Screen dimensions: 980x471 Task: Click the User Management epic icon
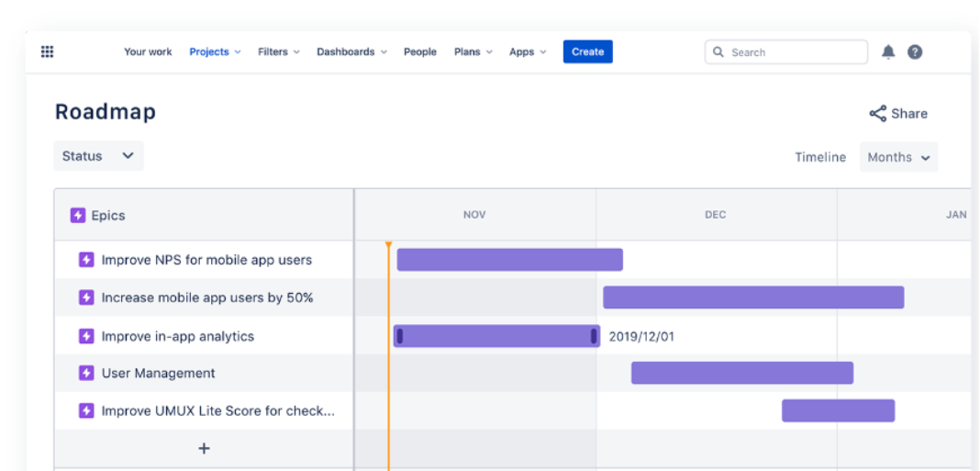(86, 374)
